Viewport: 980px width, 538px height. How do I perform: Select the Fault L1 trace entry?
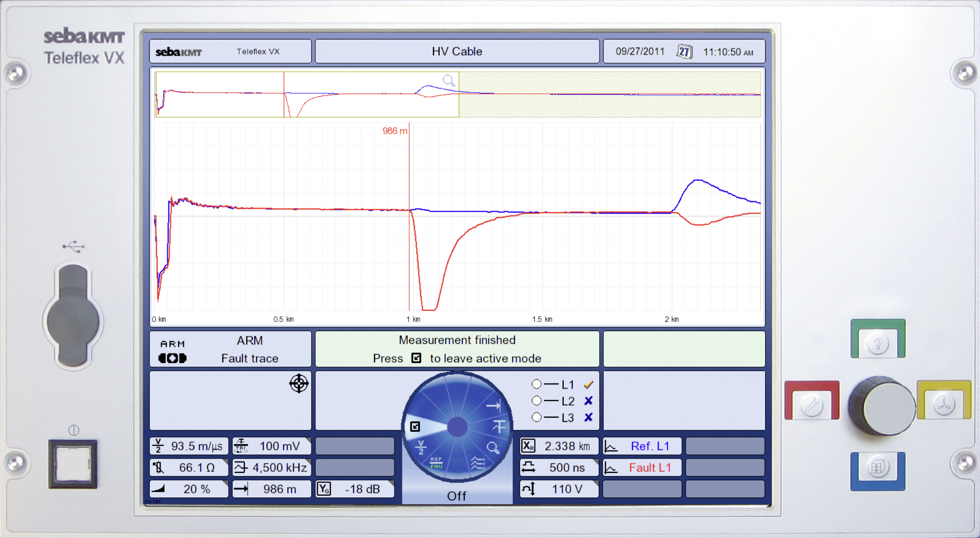point(642,468)
